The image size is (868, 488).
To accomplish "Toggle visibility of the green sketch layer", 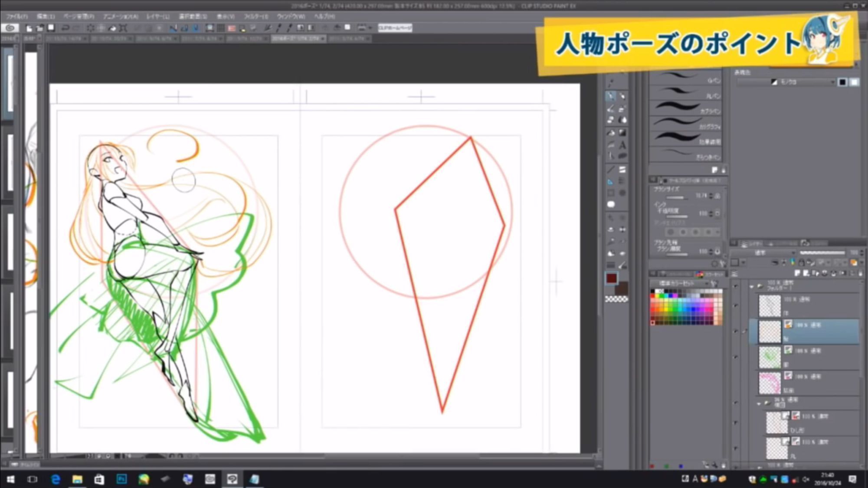I will (x=736, y=357).
